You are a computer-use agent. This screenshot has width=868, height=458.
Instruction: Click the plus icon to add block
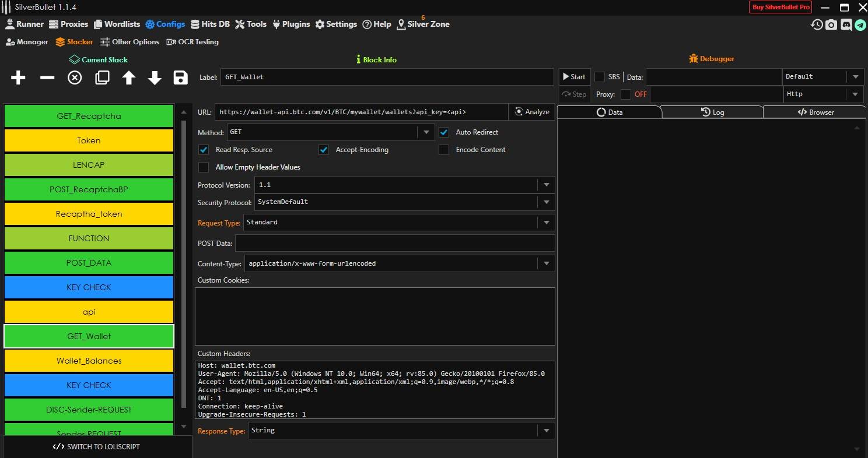coord(18,77)
